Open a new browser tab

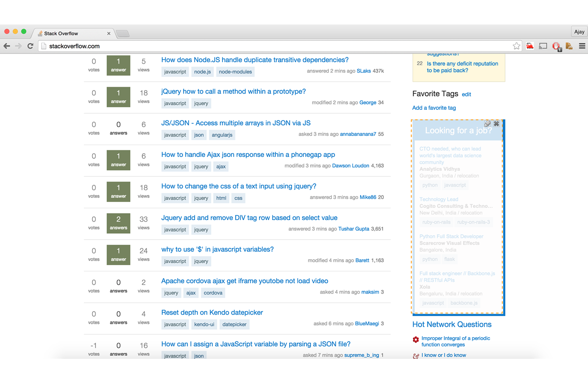coord(122,33)
